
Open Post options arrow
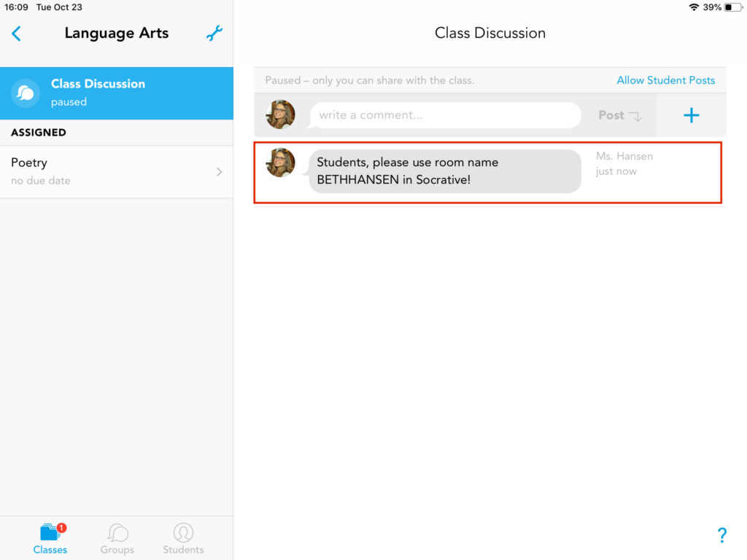(x=635, y=116)
